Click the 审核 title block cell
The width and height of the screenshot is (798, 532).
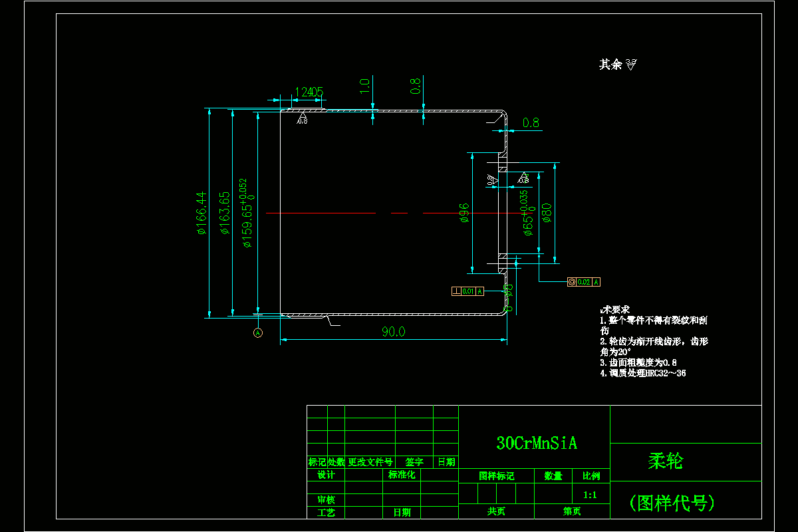point(326,500)
